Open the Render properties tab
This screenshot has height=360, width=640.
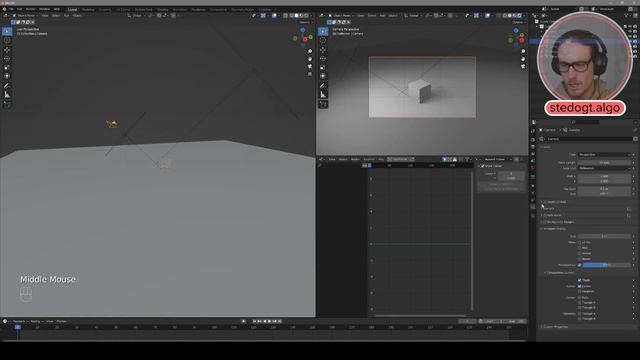(x=533, y=140)
